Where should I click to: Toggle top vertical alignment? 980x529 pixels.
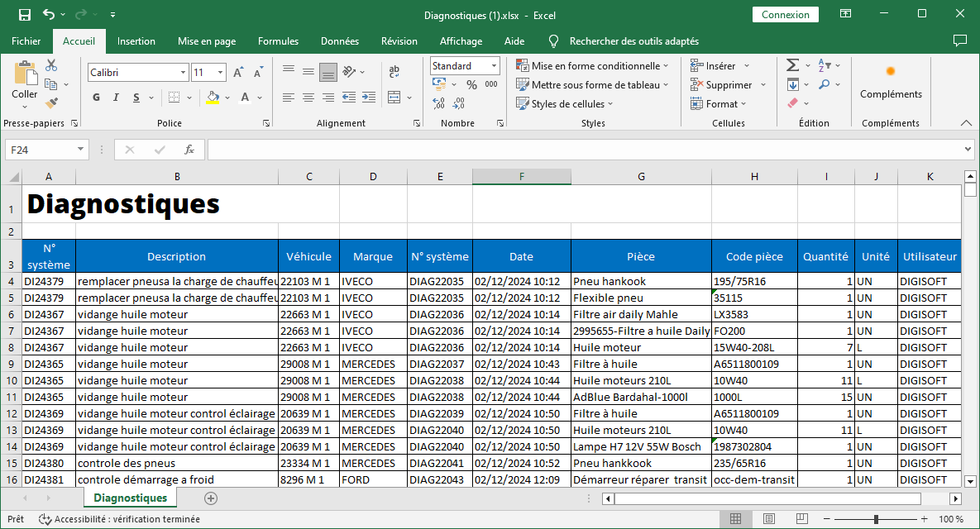[288, 71]
